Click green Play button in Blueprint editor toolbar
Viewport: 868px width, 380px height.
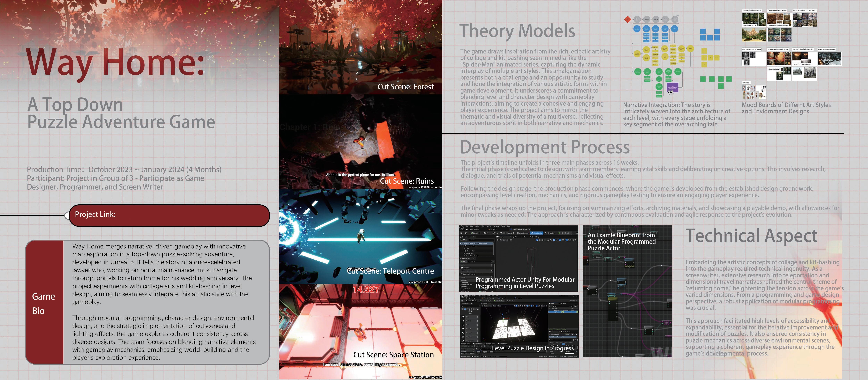pyautogui.click(x=559, y=233)
